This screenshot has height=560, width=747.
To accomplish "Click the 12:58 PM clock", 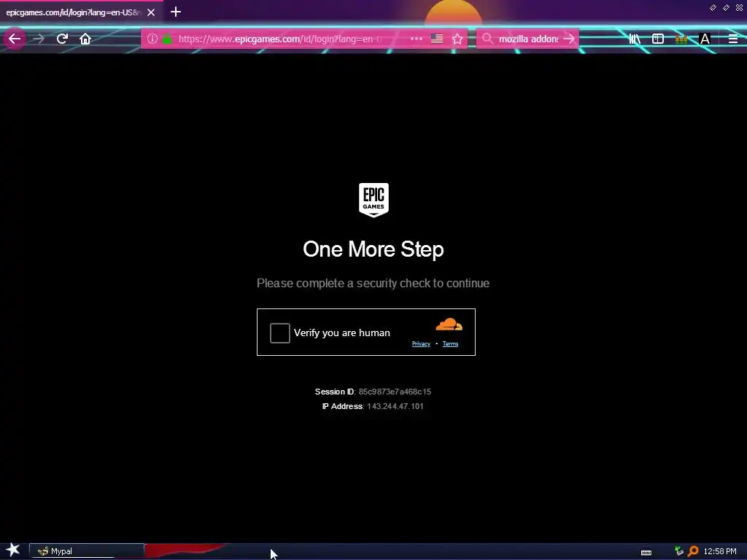I will coord(720,551).
